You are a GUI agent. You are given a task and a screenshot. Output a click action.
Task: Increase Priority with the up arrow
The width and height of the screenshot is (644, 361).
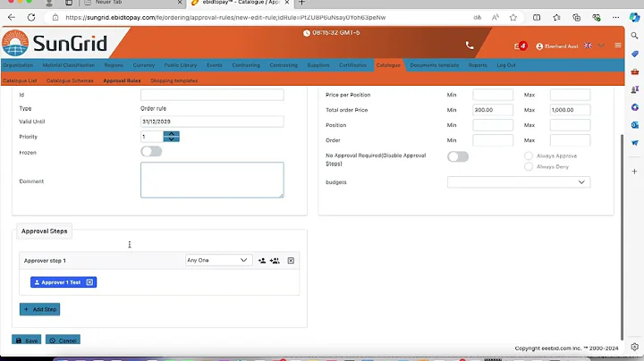pos(171,134)
